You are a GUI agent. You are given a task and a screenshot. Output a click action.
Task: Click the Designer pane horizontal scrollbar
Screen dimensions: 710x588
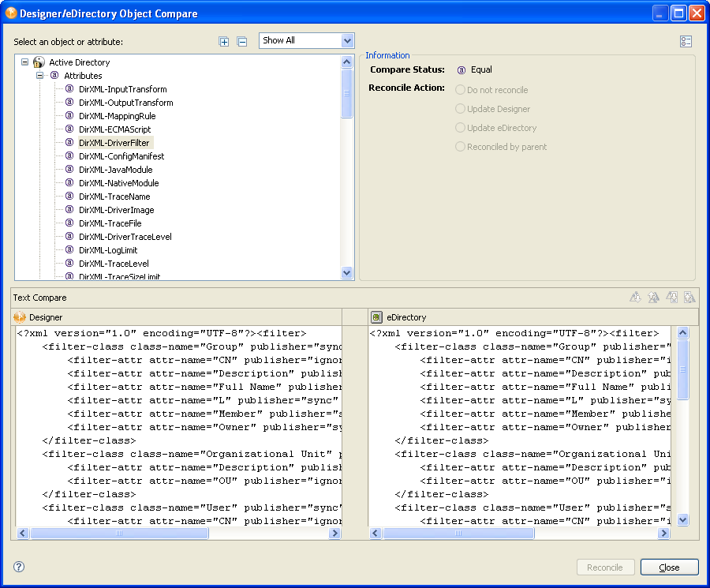click(118, 533)
